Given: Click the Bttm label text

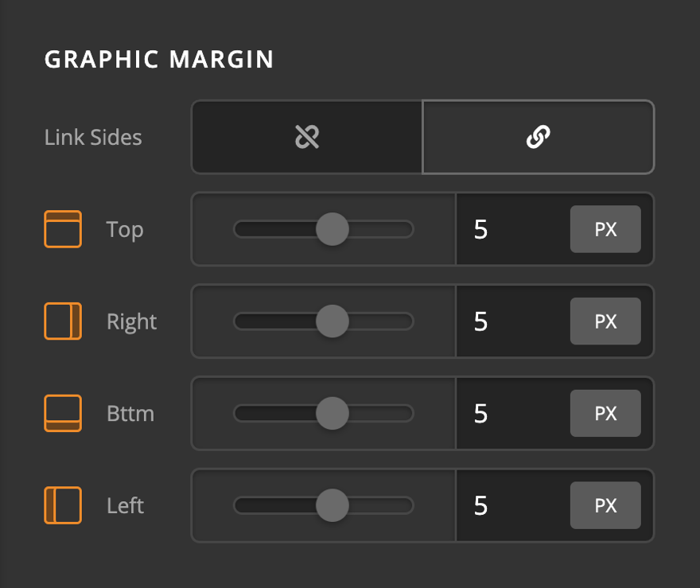Looking at the screenshot, I should coord(130,414).
